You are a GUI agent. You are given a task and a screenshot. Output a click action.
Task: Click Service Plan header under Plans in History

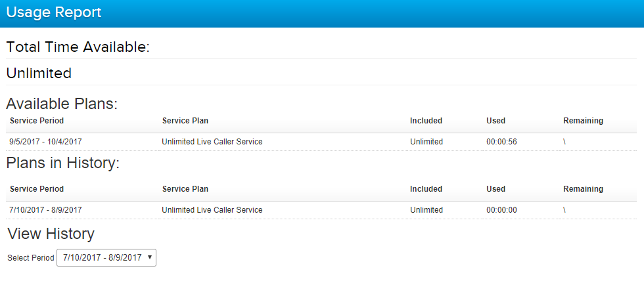(x=185, y=189)
